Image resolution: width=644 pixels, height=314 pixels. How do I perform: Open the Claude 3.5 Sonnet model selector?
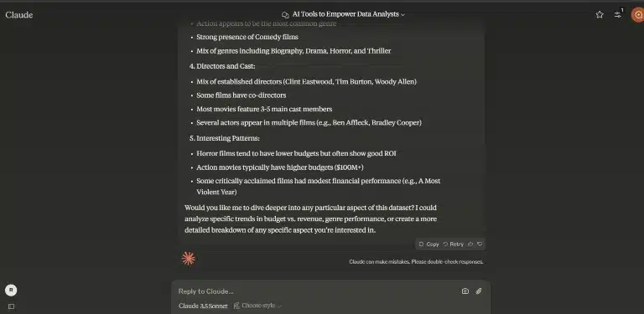tap(203, 306)
